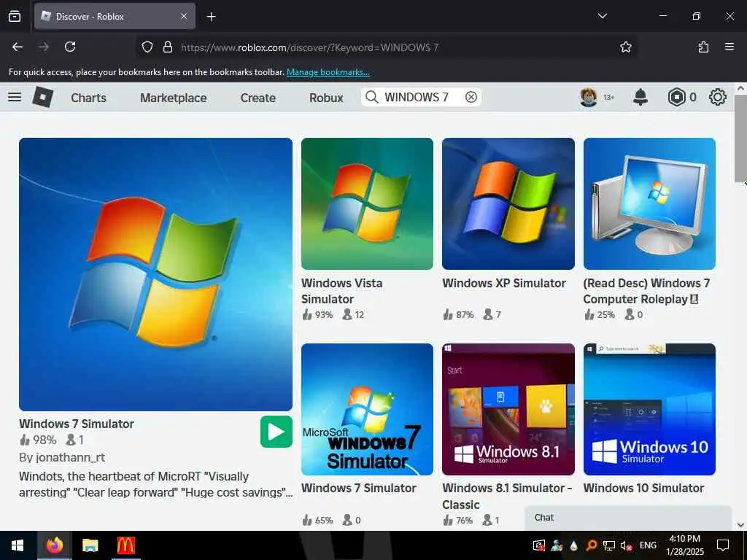
Task: Open Windows 8.1 Simulator thumbnail
Action: click(x=508, y=409)
